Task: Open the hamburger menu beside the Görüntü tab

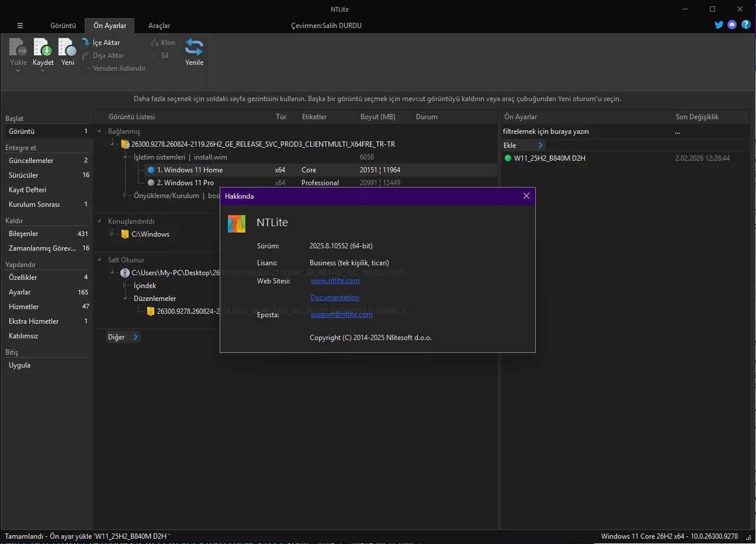Action: [x=20, y=26]
